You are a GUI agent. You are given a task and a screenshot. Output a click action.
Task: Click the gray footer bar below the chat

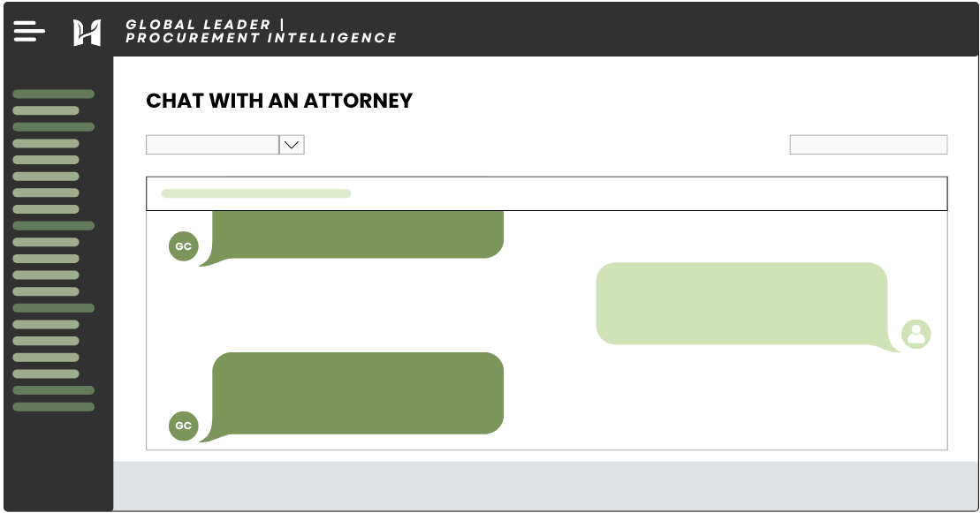pyautogui.click(x=546, y=485)
